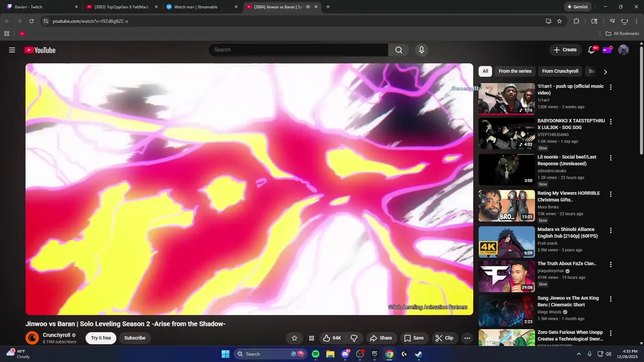Open OBS Studio from the taskbar
Image resolution: width=644 pixels, height=362 pixels.
(360, 354)
